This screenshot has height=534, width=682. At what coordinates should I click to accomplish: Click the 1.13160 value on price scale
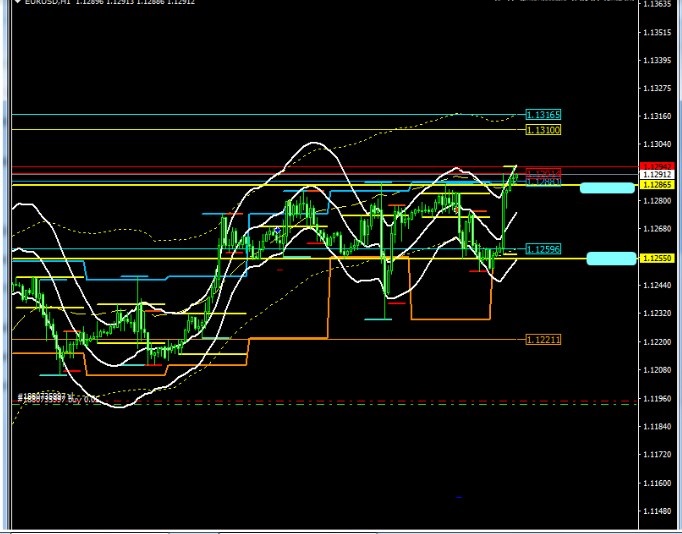(x=657, y=116)
